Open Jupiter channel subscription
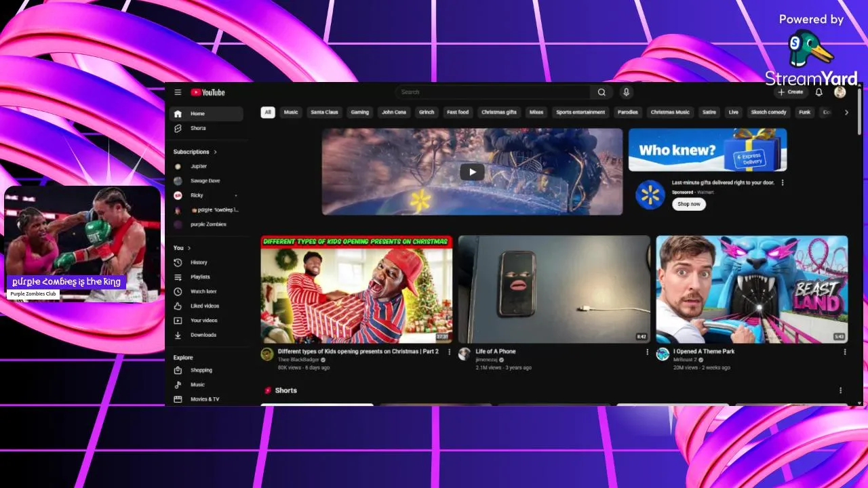The width and height of the screenshot is (868, 488). click(206, 166)
